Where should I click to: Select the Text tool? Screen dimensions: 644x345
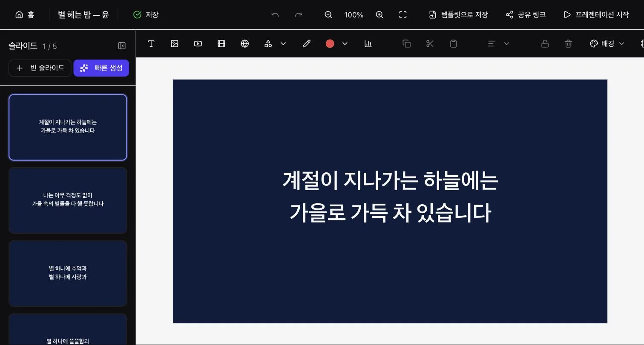(x=151, y=43)
